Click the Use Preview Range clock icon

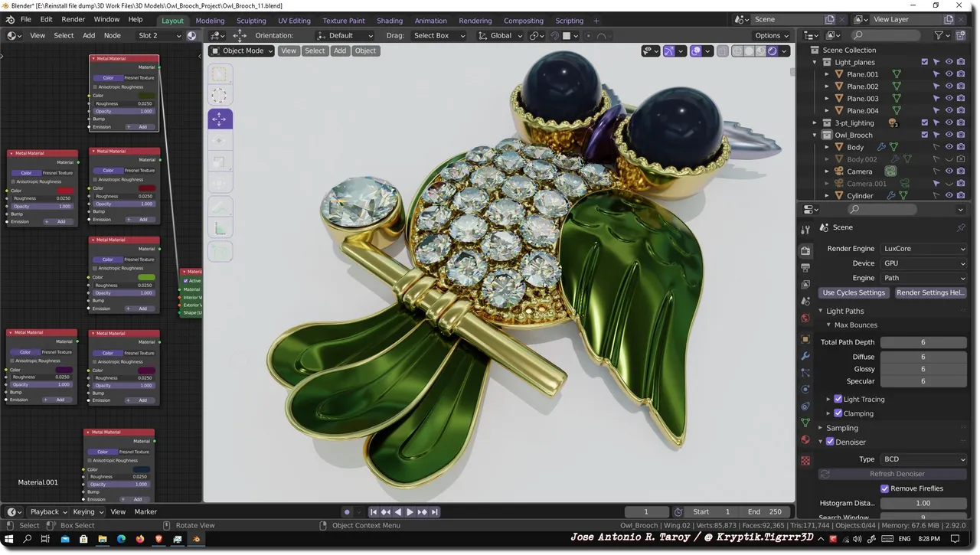[678, 512]
